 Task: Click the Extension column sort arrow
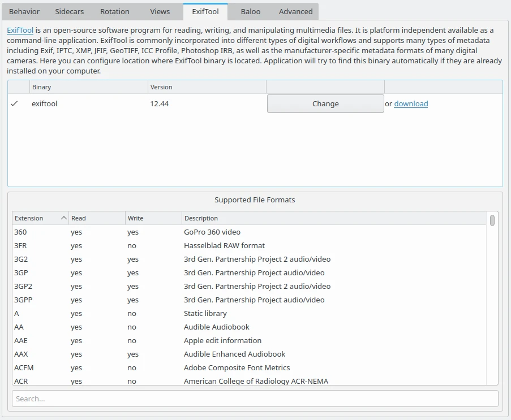[x=63, y=218]
